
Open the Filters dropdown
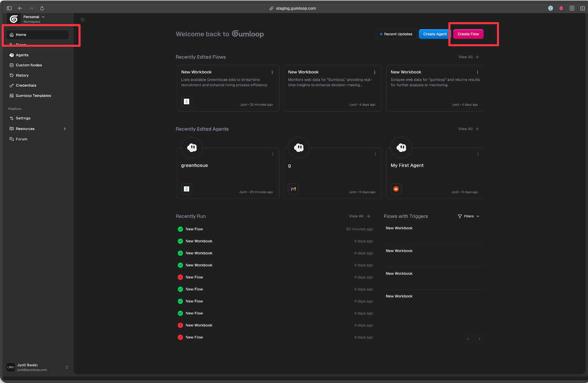pos(469,216)
